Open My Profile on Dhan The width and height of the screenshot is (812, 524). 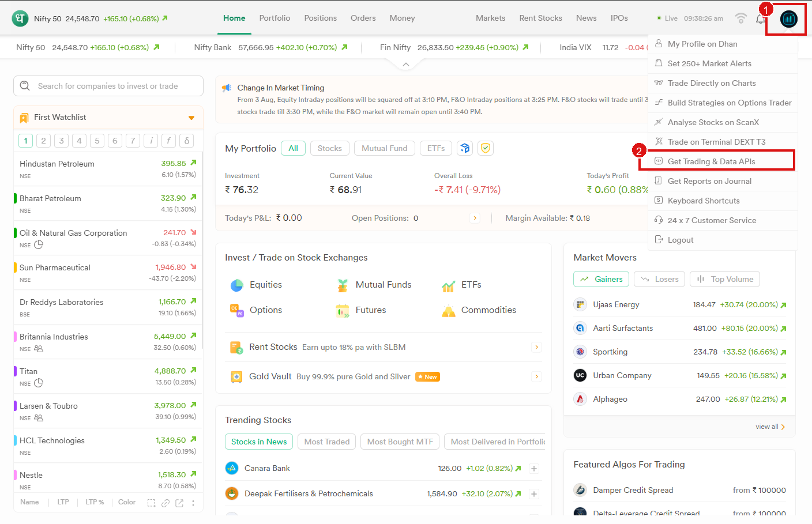pos(723,44)
